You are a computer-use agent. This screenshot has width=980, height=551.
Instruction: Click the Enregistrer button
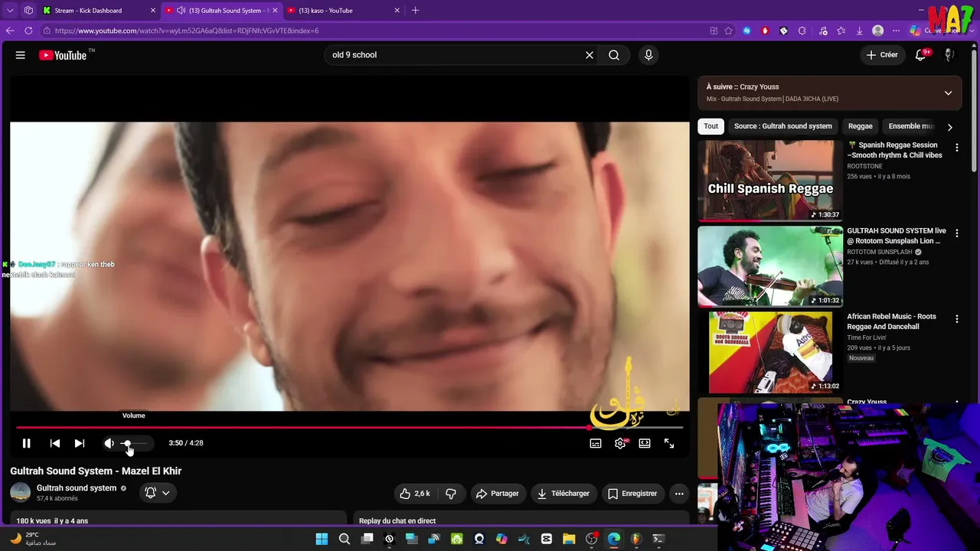632,494
